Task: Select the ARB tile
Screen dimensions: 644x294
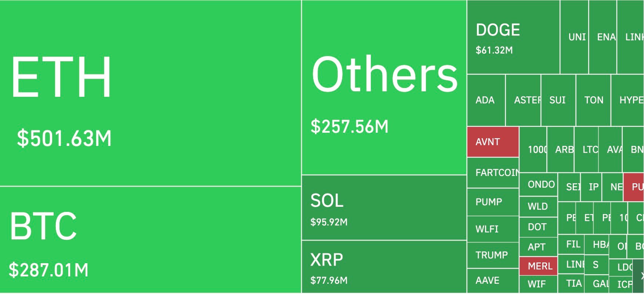Action: (561, 150)
